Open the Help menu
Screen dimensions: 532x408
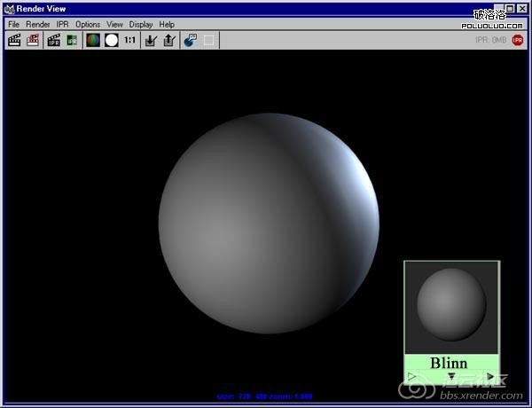(x=167, y=25)
